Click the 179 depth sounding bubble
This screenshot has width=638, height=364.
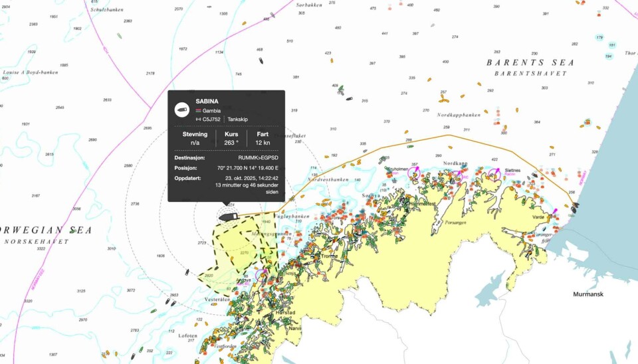(600, 37)
